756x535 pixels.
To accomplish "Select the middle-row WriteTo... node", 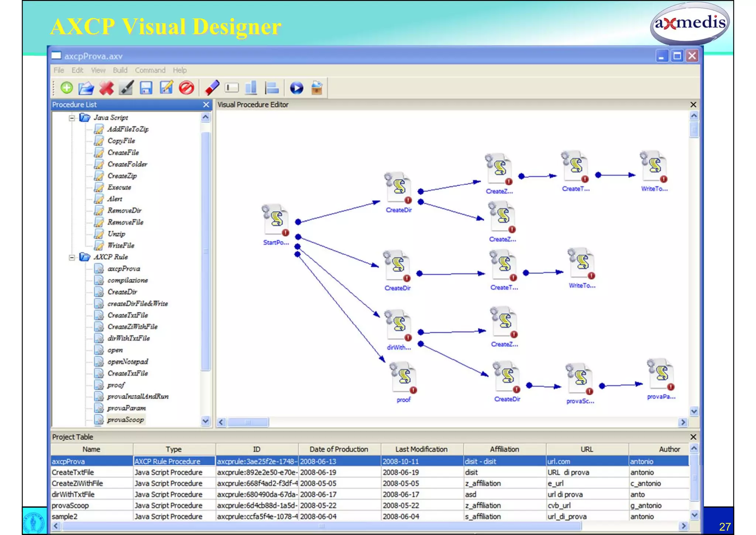I will coord(582,268).
